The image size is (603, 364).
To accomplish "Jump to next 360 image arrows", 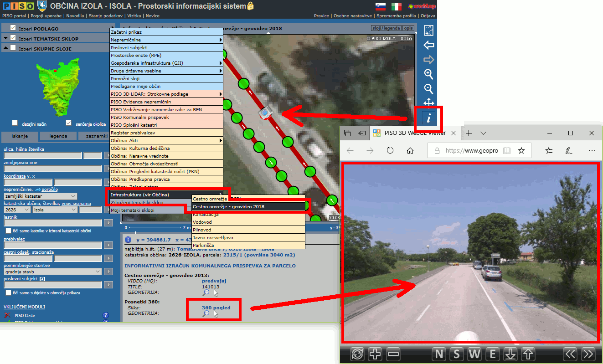I will 588,354.
